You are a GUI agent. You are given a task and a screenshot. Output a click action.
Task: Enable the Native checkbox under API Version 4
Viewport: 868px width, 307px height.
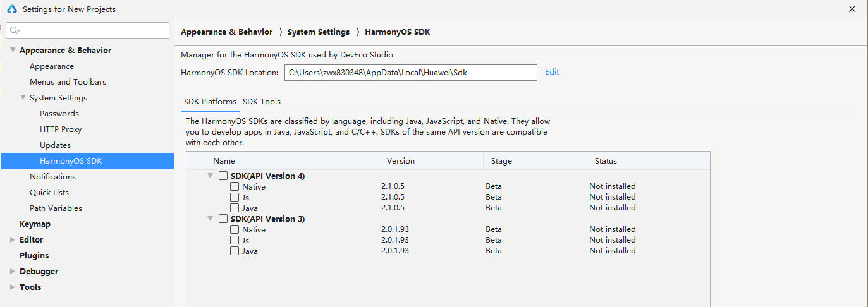235,186
